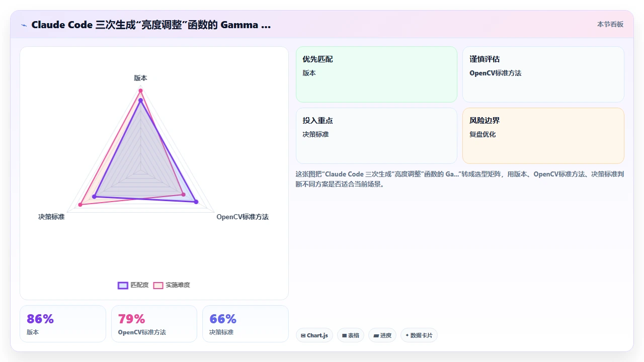Click the 表格 chip icon
Viewport: 644px width, 362px height.
coord(344,335)
